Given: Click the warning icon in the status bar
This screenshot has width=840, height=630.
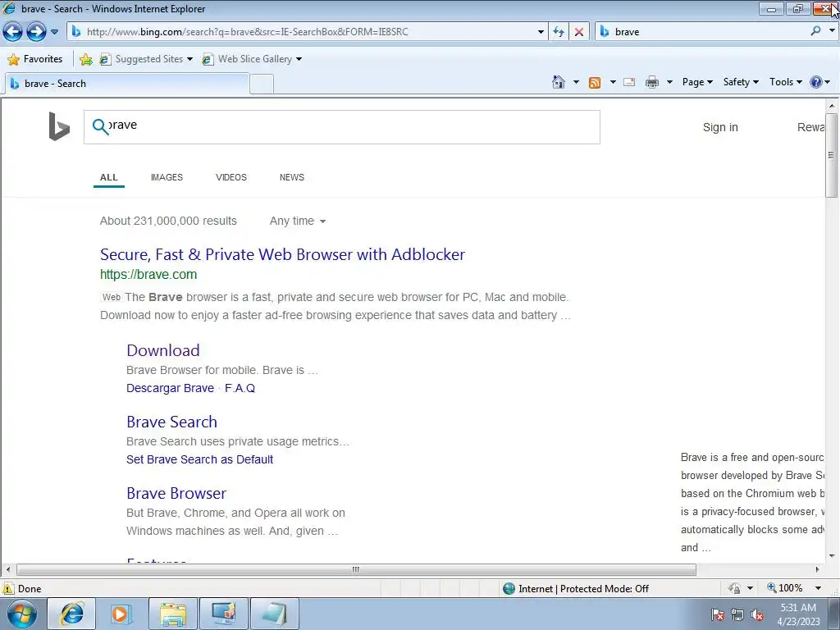Looking at the screenshot, I should coord(8,588).
